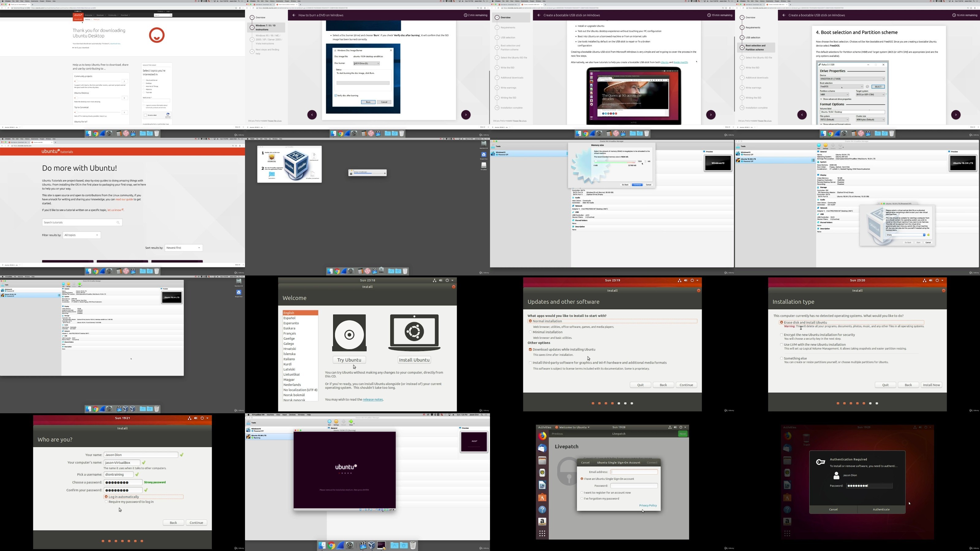
Task: Click the previous-step round arrow in the DVD-burning tutorial
Action: [312, 115]
